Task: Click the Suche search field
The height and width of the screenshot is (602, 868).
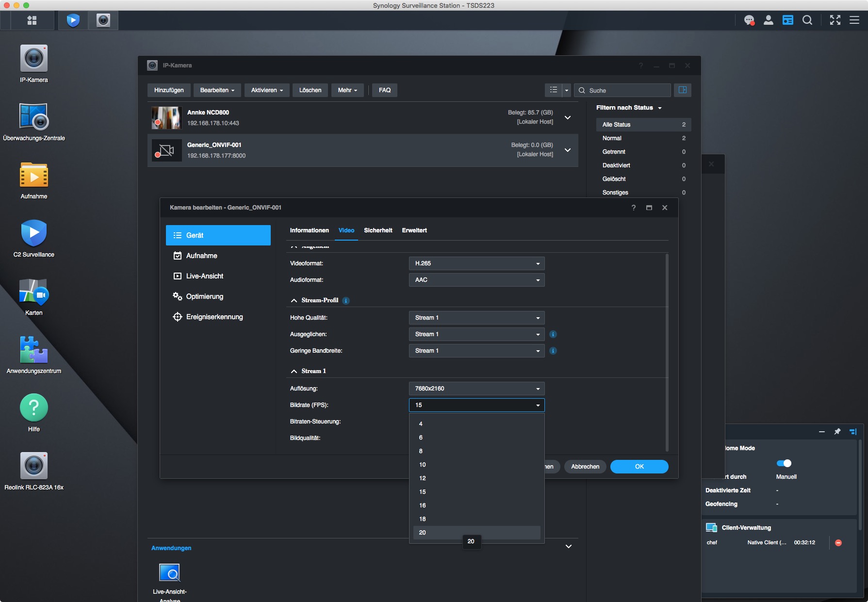Action: [626, 91]
